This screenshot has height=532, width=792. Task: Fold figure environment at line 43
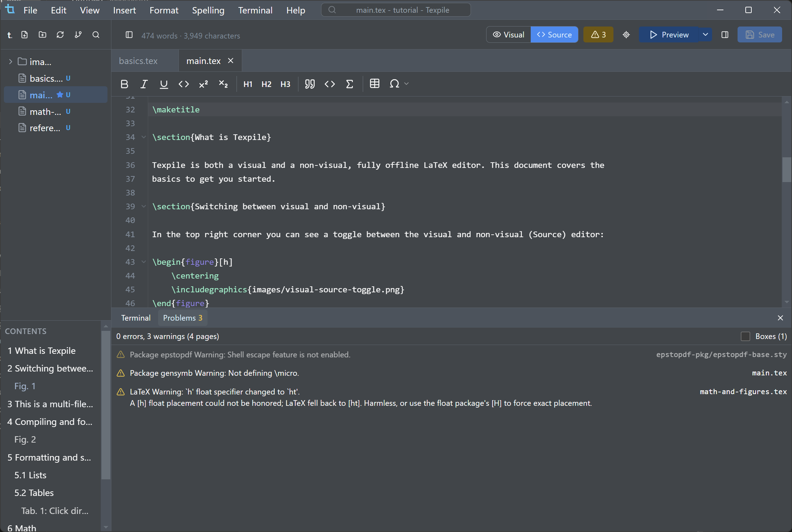click(144, 262)
